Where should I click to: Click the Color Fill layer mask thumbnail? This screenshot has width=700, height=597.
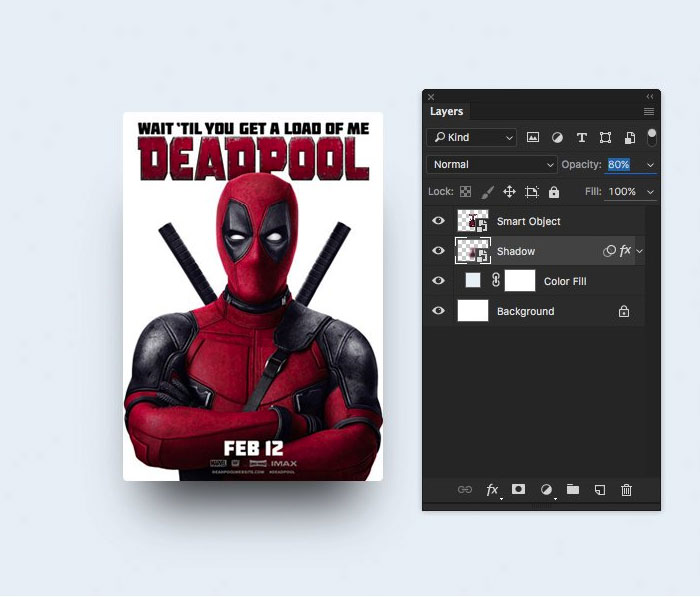click(520, 280)
